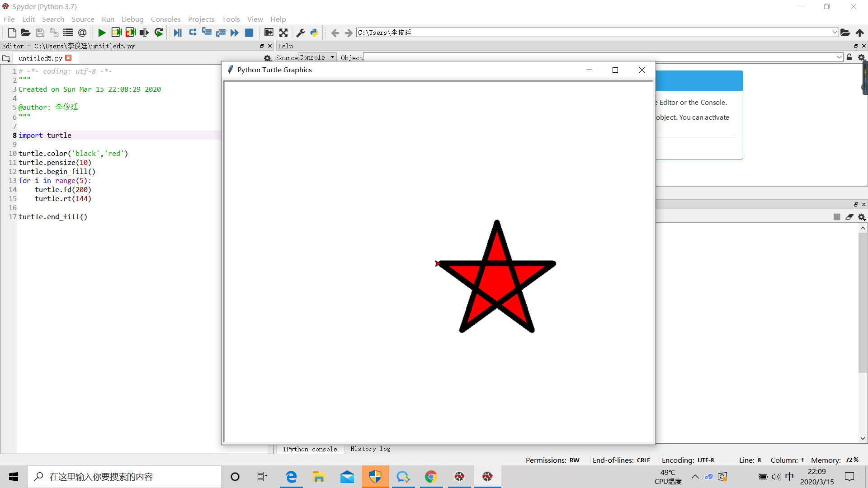Toggle the Help pane lock icon
The width and height of the screenshot is (868, 488).
coord(849,57)
